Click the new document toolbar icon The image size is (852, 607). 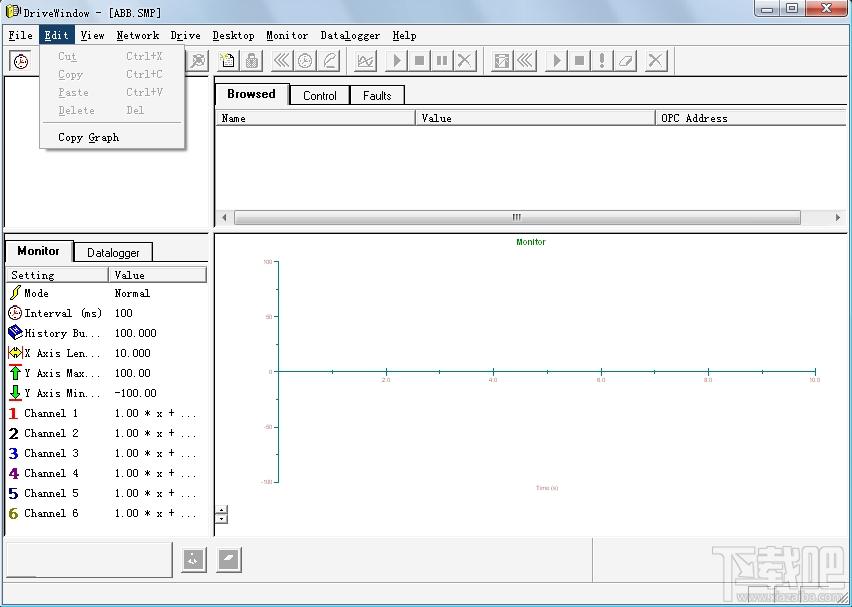[x=228, y=60]
